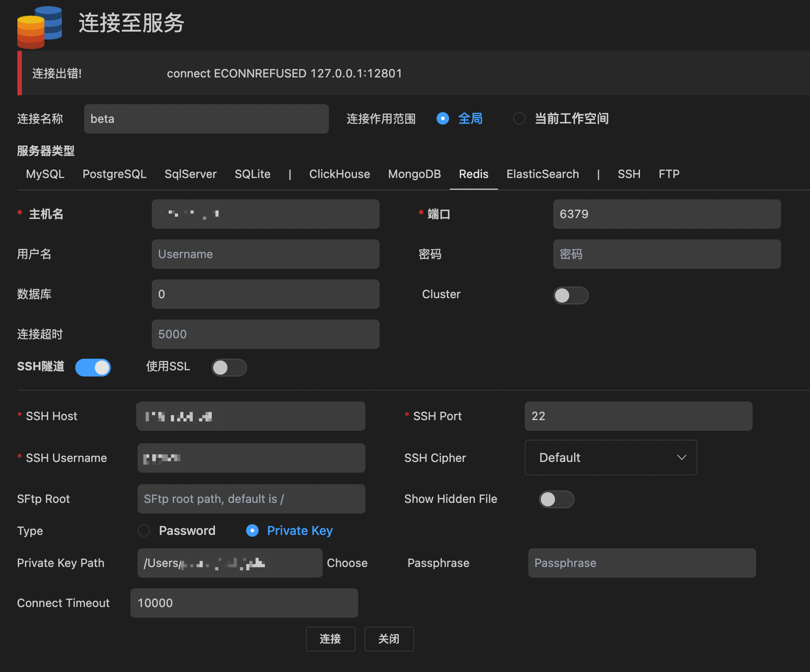
Task: Click the connection name field showing beta
Action: click(206, 118)
